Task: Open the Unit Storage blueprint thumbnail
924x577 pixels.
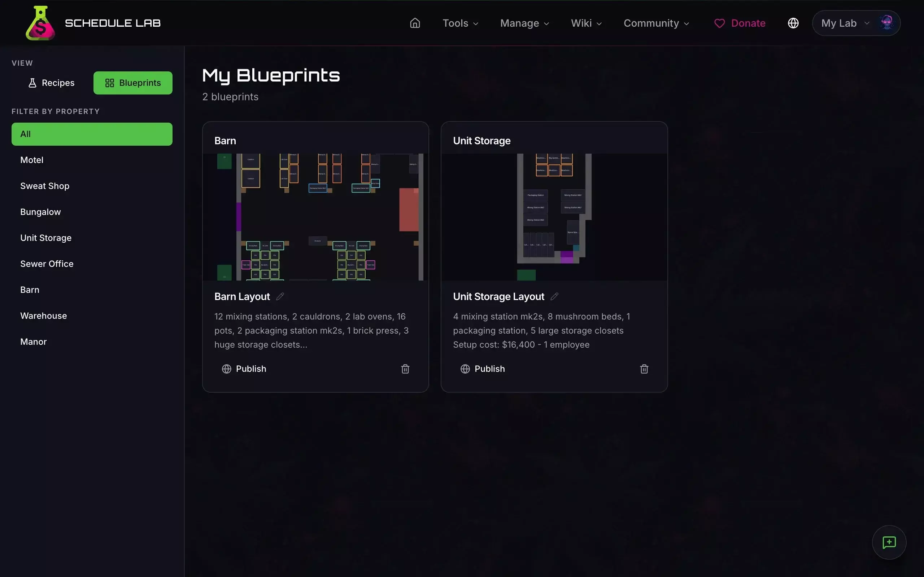Action: (x=554, y=217)
